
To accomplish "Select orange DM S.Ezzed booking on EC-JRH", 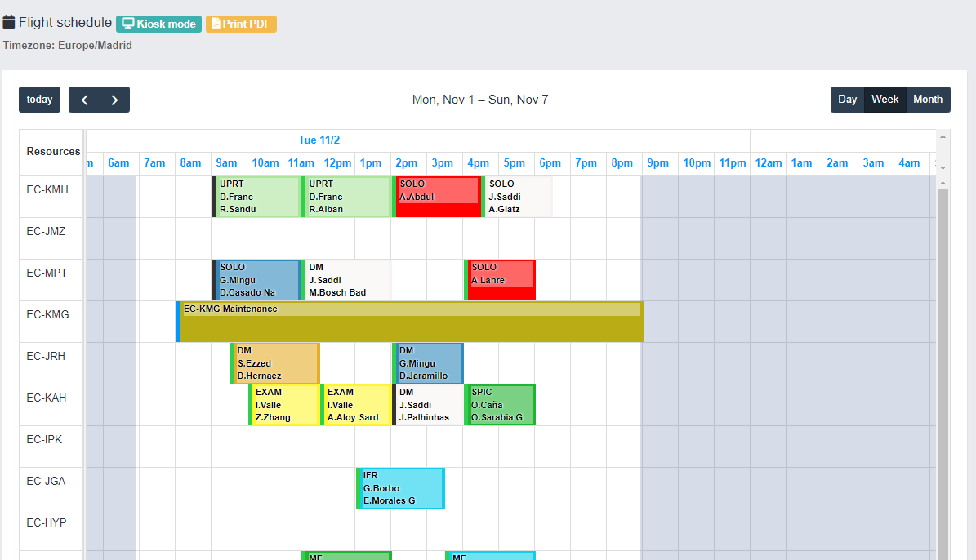I will [x=274, y=363].
